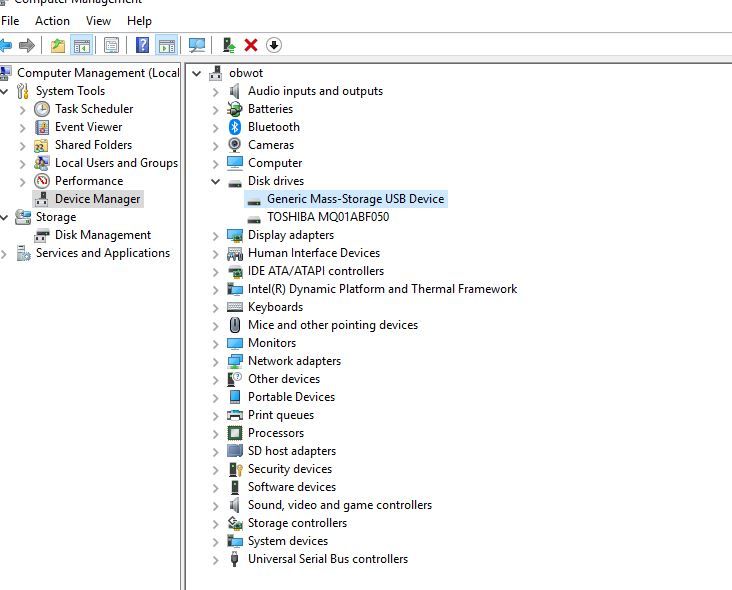The image size is (732, 590).
Task: Click the update device driver toolbar icon
Action: point(229,45)
